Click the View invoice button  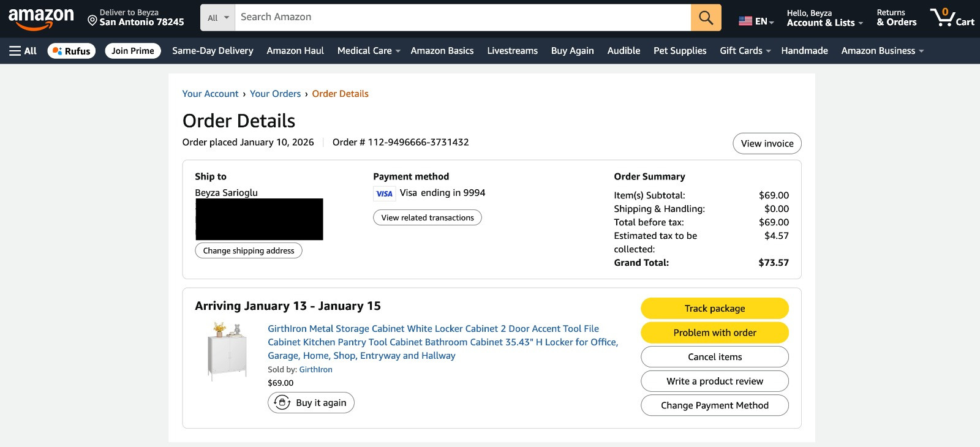point(767,143)
